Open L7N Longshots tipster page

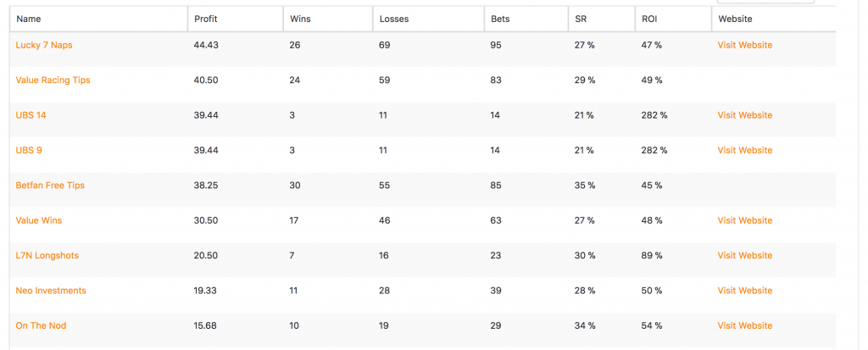tap(47, 255)
